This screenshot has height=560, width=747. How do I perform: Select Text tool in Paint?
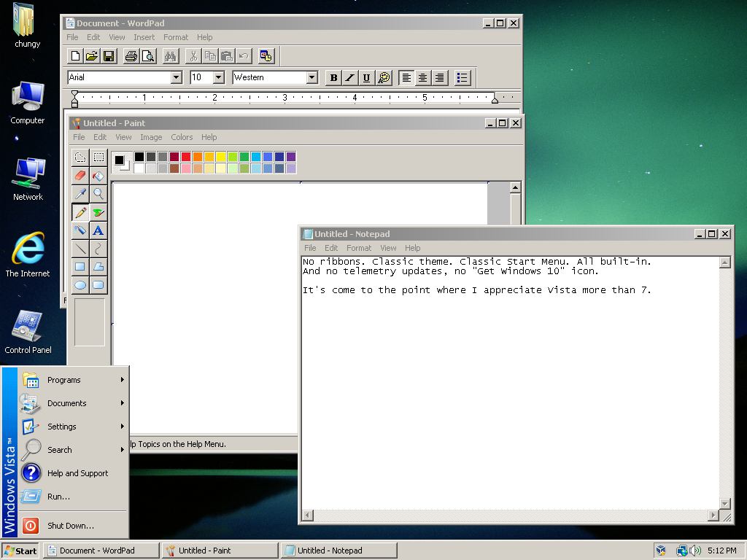(x=98, y=230)
